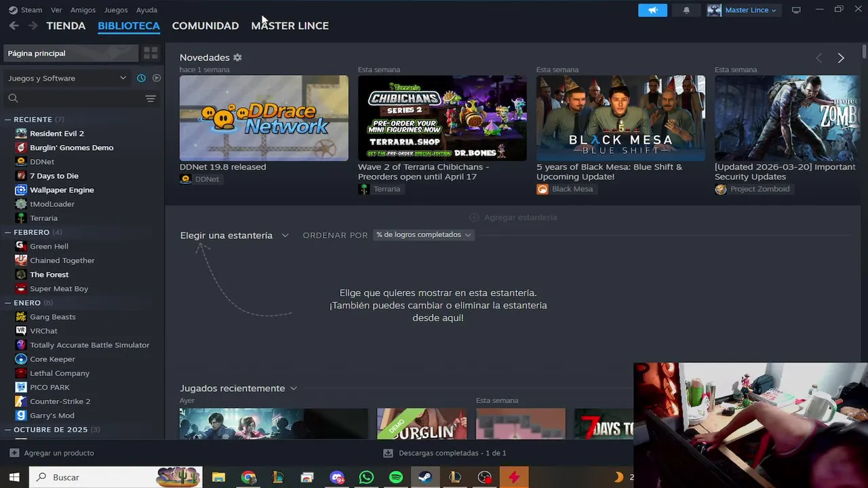
Task: Go back with the left arrow
Action: 14,26
